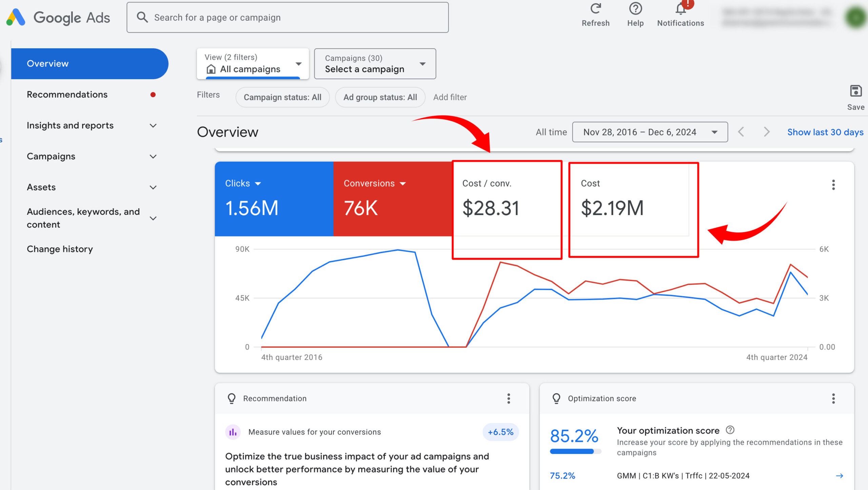Screen dimensions: 868x490
Task: Open the overview chart three-dot menu
Action: (833, 185)
